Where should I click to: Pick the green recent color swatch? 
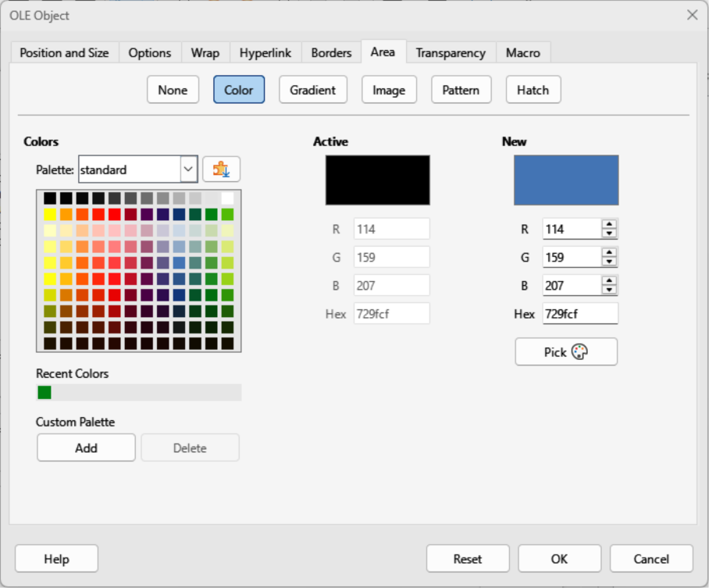pyautogui.click(x=45, y=392)
